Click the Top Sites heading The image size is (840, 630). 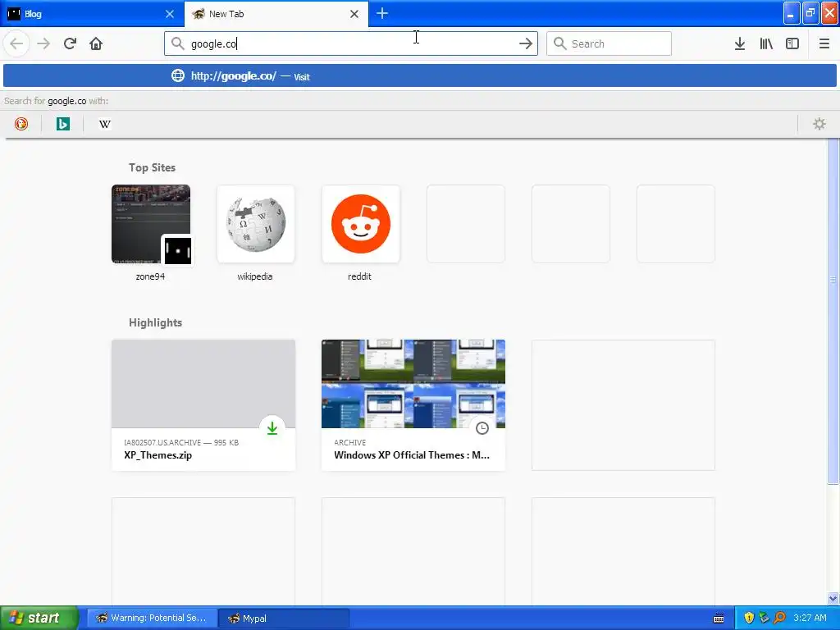point(152,167)
